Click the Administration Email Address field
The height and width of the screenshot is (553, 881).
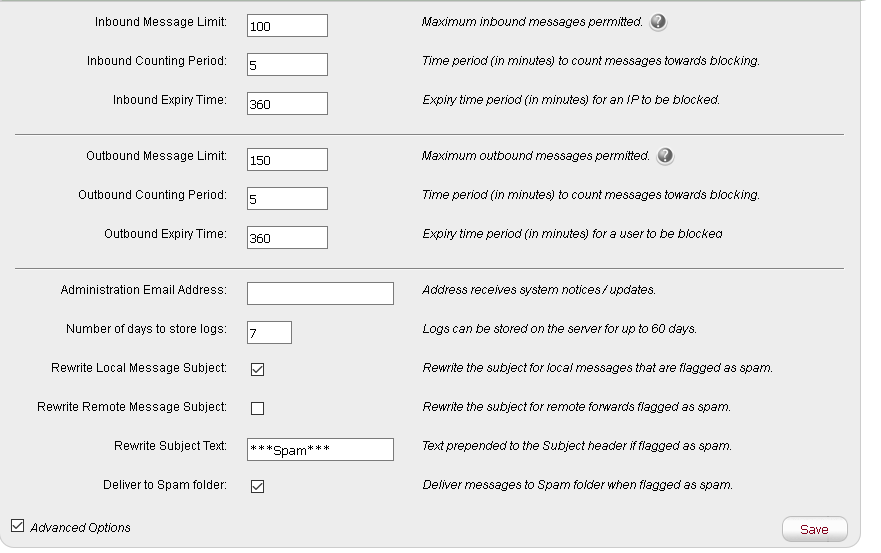pyautogui.click(x=320, y=293)
